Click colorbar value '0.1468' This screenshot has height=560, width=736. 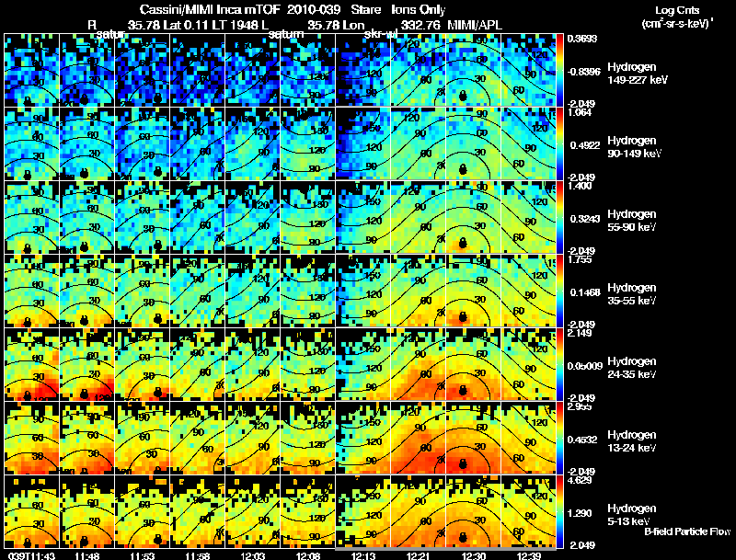click(583, 292)
